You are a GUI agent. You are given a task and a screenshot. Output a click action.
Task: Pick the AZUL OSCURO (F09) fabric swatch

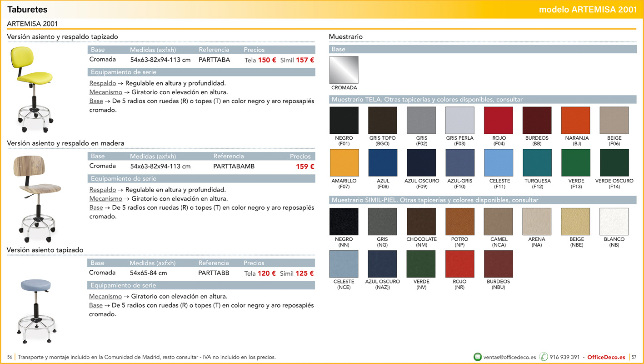[421, 163]
